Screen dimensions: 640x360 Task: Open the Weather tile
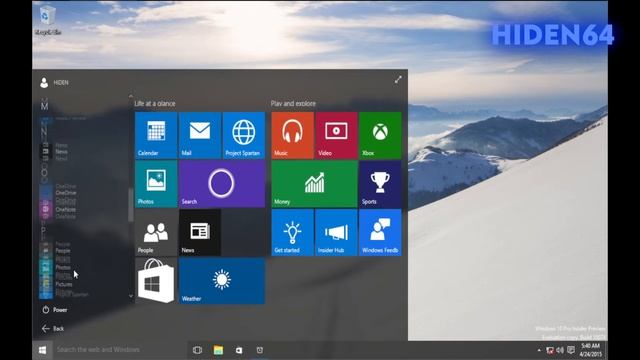222,281
